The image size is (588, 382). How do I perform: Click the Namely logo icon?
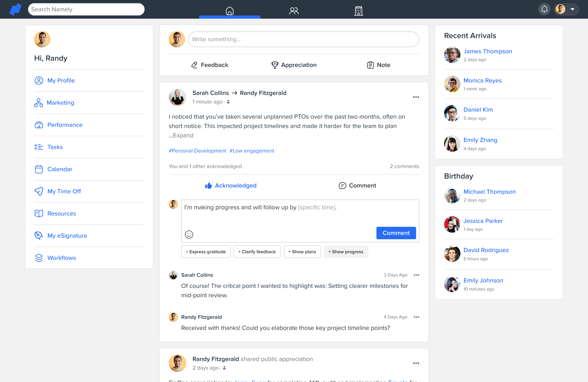(x=15, y=9)
